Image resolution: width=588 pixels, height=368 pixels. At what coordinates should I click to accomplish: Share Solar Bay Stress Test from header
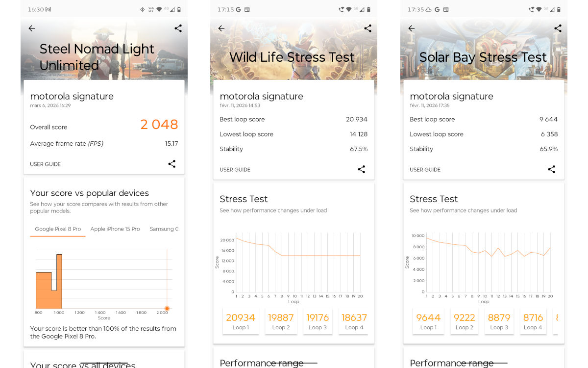pos(558,28)
